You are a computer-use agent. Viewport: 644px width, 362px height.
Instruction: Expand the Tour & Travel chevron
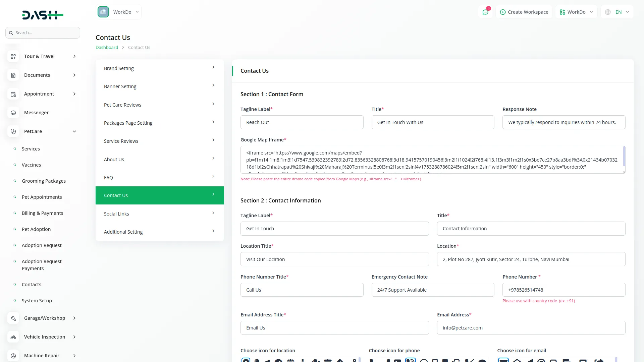[x=74, y=56]
